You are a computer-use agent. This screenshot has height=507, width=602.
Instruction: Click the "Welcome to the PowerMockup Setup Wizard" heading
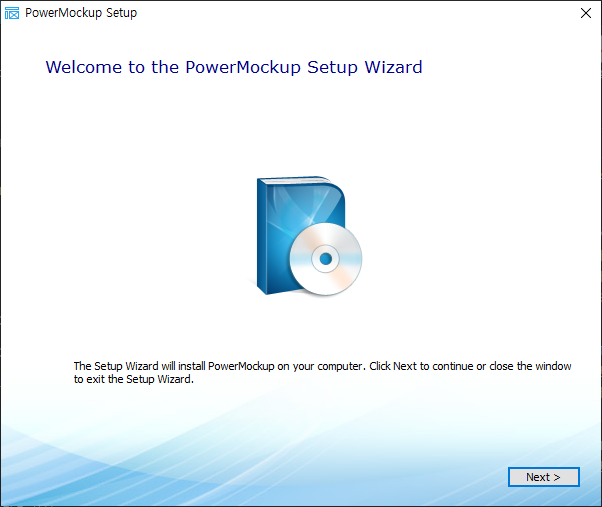[x=234, y=67]
